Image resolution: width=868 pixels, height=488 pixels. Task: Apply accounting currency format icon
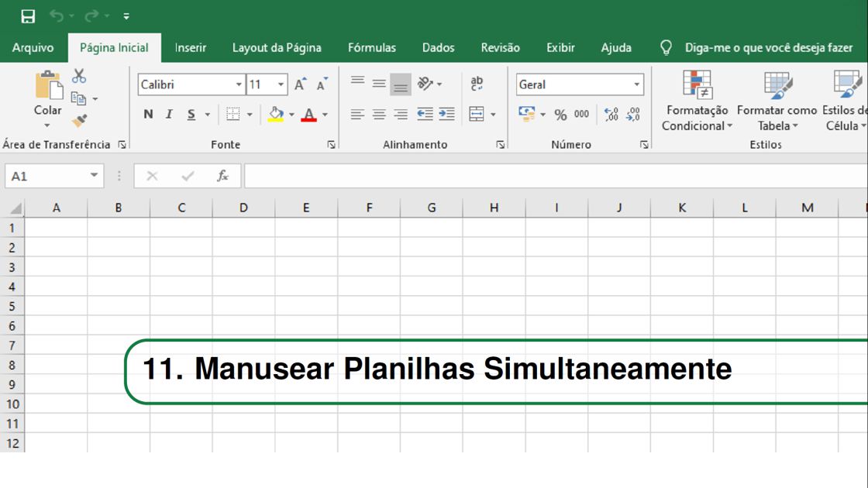click(x=526, y=114)
